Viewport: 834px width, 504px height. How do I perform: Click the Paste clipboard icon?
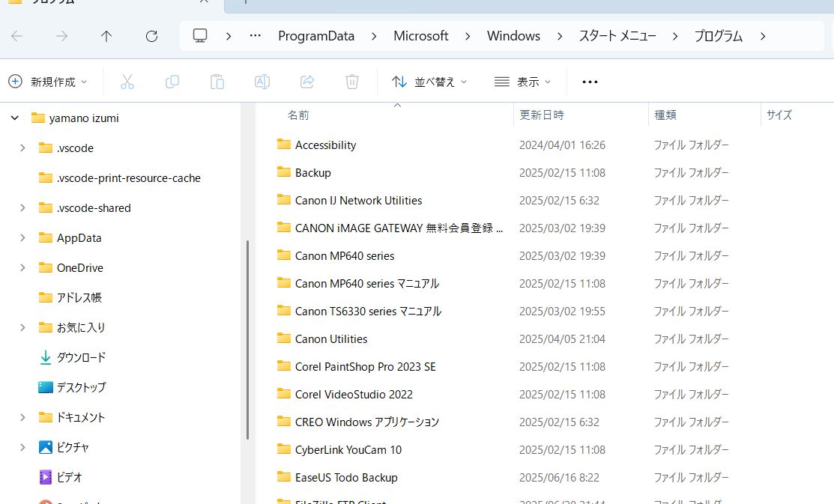217,82
